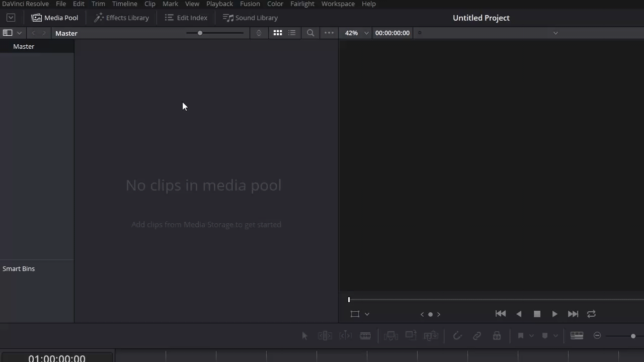
Task: Click the Overwrite Clip edit button
Action: click(x=411, y=336)
